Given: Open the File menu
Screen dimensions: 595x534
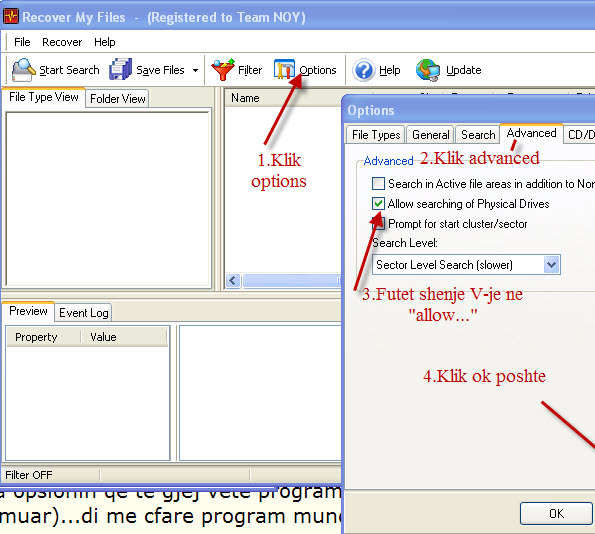Looking at the screenshot, I should pos(22,42).
